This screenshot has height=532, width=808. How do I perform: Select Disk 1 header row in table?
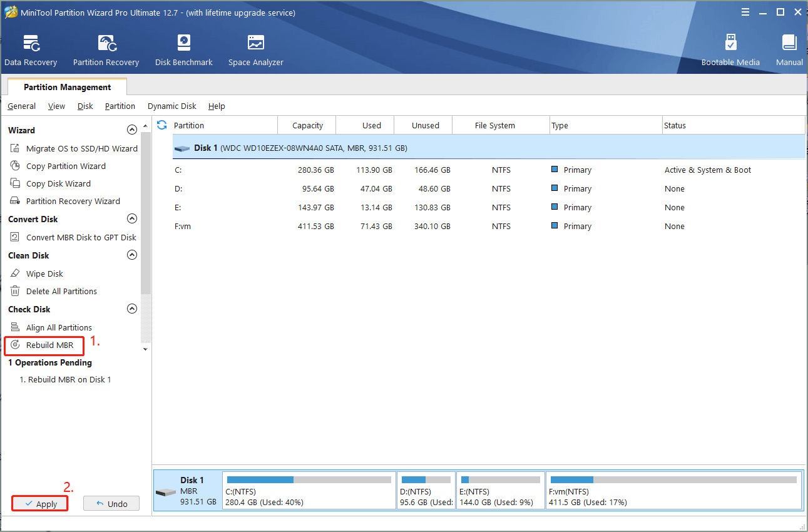point(488,148)
